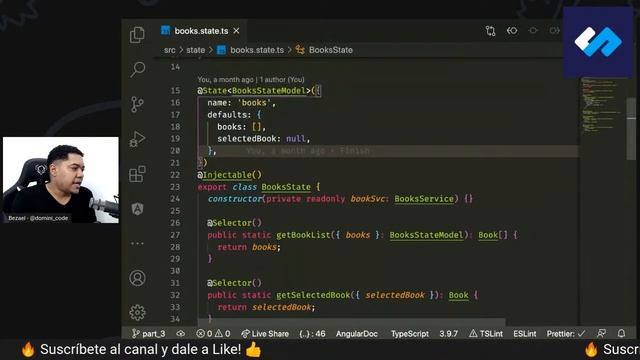
Task: Go to next change icon in editor toolbar
Action: (554, 31)
